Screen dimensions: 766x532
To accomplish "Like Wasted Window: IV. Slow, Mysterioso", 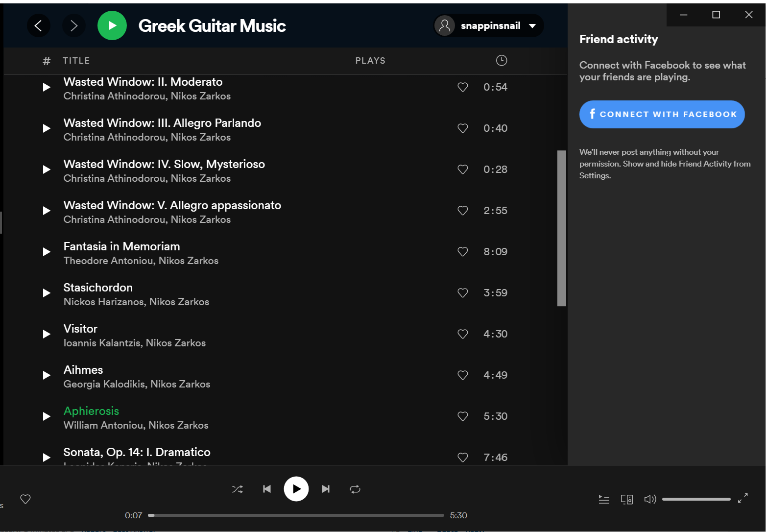I will (x=462, y=169).
